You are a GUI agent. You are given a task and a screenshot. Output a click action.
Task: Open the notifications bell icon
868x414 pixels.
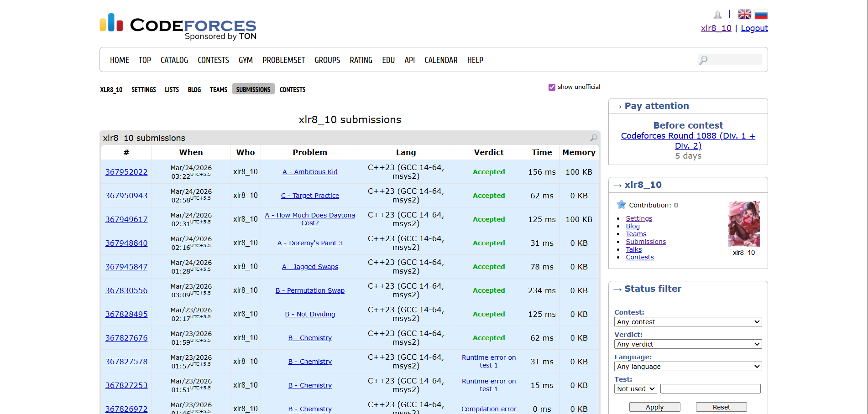point(717,15)
